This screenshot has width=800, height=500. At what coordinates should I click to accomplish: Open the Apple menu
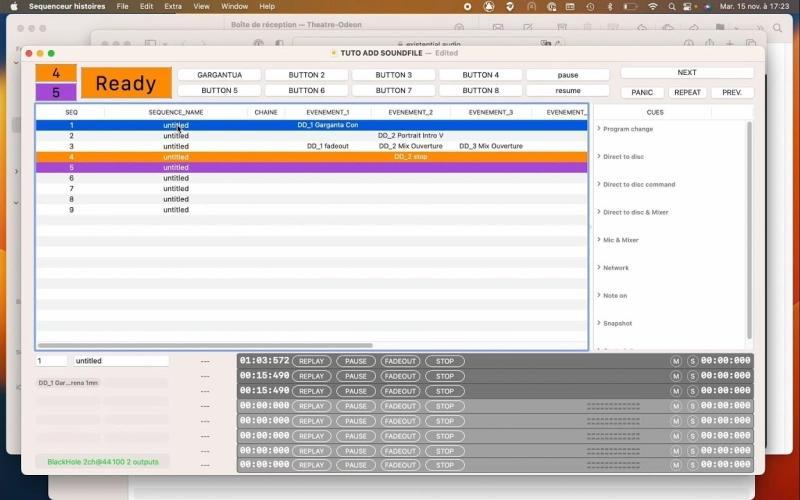[x=14, y=7]
